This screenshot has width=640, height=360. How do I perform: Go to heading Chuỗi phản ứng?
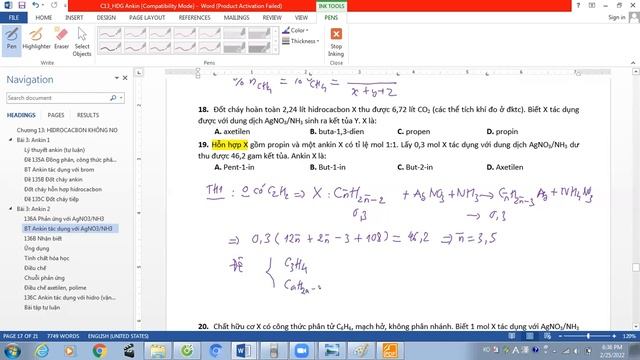point(44,278)
